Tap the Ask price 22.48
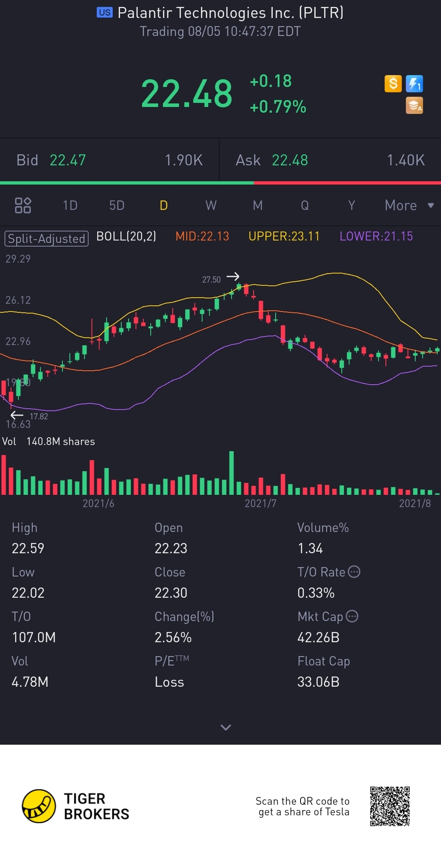The width and height of the screenshot is (441, 868). (290, 160)
